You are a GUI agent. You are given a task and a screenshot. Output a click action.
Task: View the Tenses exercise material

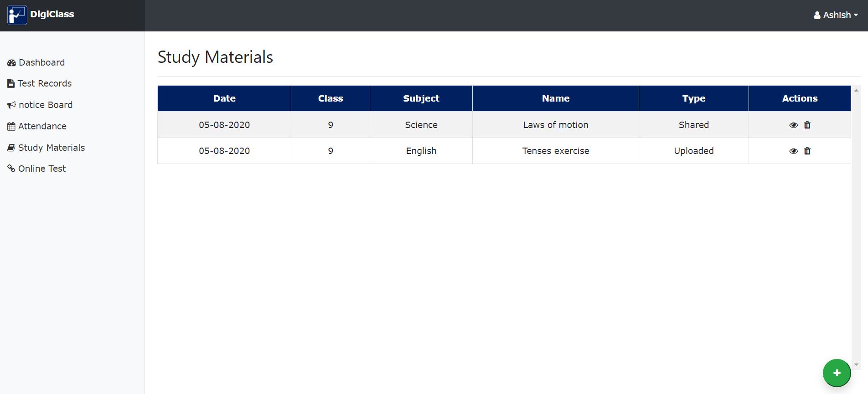click(x=793, y=151)
